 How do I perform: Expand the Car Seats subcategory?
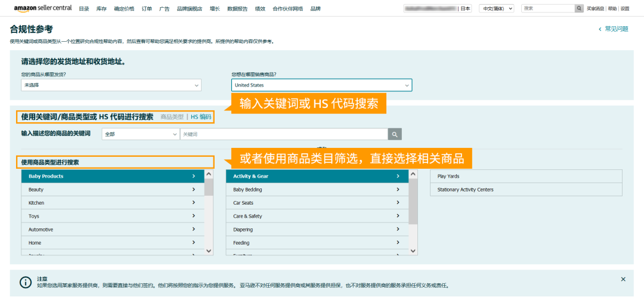click(x=317, y=203)
